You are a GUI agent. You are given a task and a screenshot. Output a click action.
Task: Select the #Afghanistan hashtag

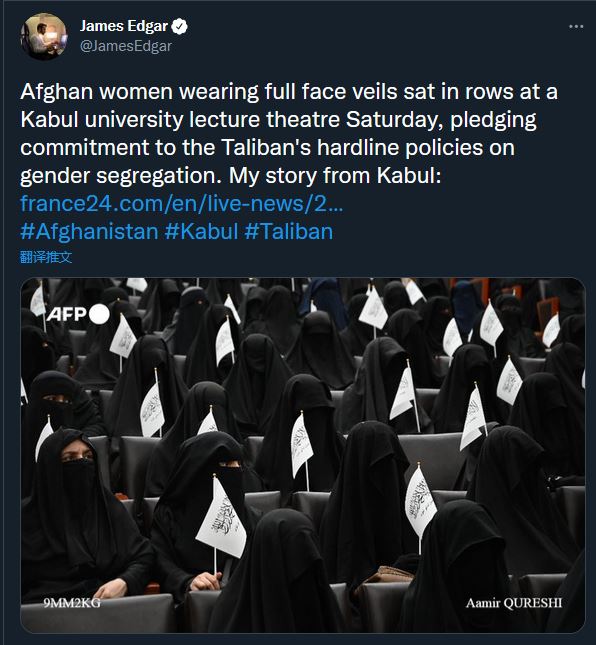click(x=89, y=232)
